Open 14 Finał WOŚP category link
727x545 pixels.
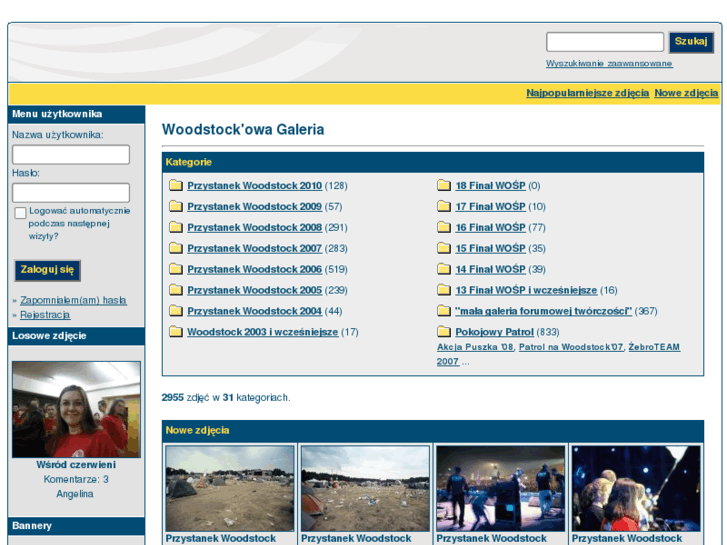[x=491, y=269]
